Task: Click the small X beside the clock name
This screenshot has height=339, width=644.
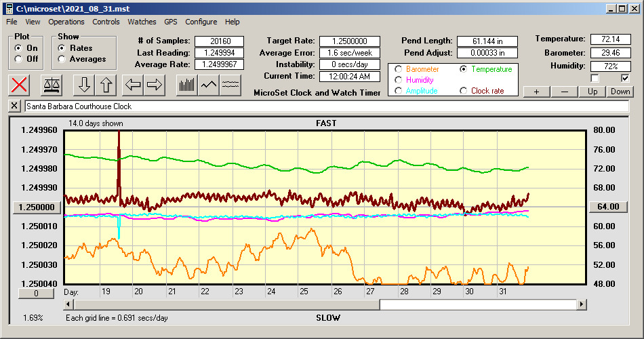Action: pos(14,106)
